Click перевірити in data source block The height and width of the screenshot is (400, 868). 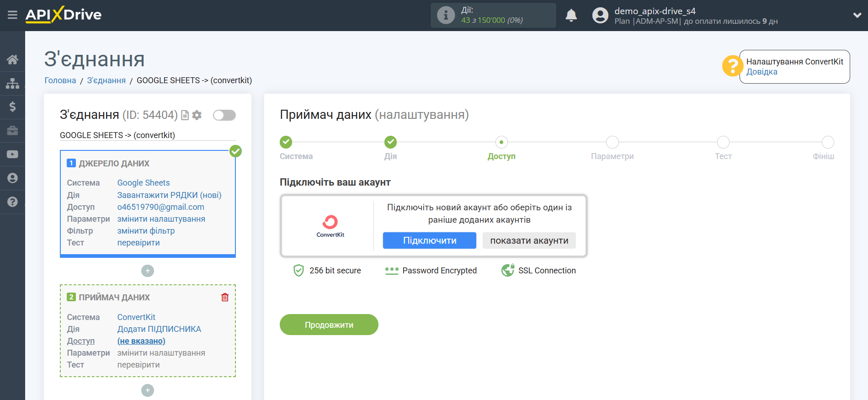point(138,243)
